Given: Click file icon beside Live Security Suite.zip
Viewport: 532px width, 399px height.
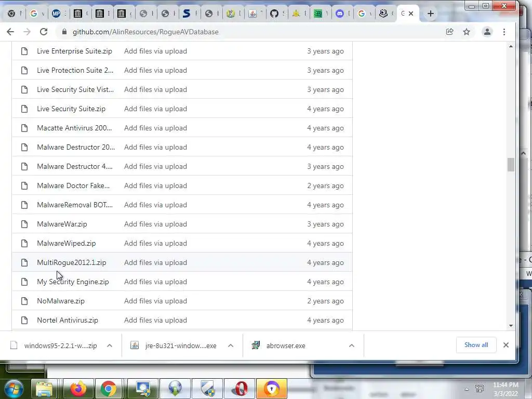Looking at the screenshot, I should tap(24, 109).
